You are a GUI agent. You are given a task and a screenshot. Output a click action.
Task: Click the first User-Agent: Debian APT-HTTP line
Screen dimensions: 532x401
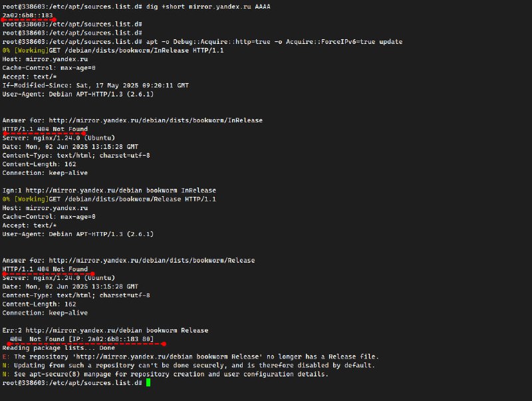click(78, 94)
